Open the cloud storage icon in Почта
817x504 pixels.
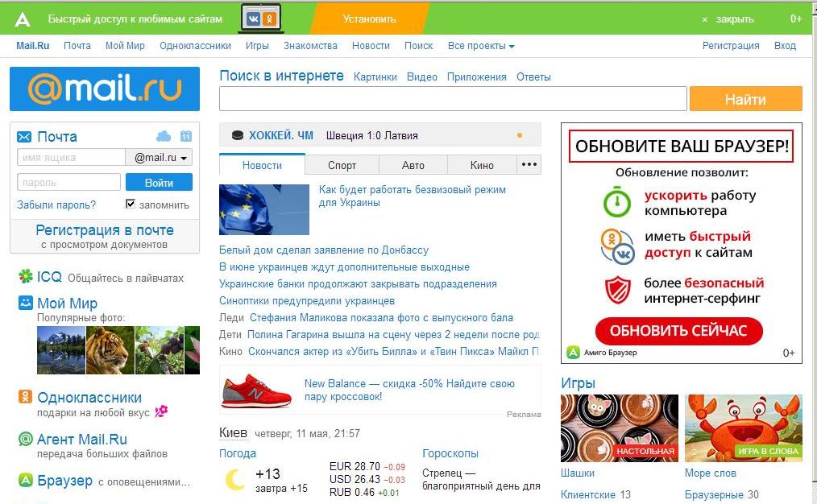pos(164,136)
